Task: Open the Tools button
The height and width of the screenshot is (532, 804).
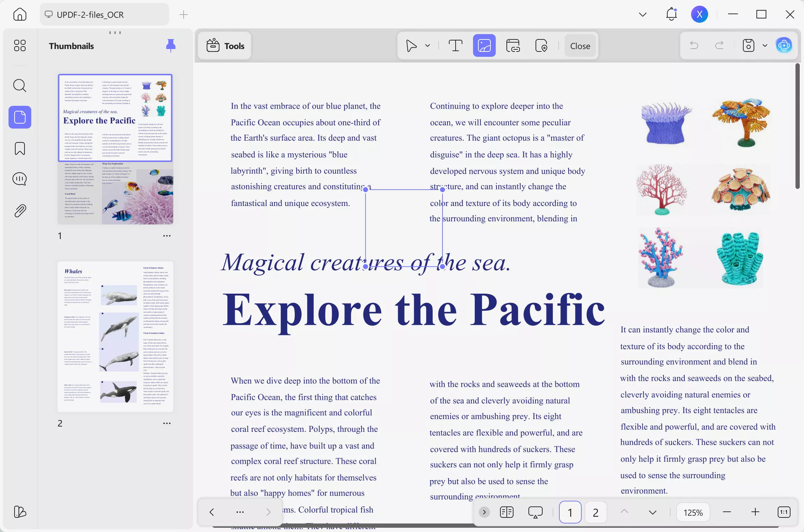Action: [225, 46]
